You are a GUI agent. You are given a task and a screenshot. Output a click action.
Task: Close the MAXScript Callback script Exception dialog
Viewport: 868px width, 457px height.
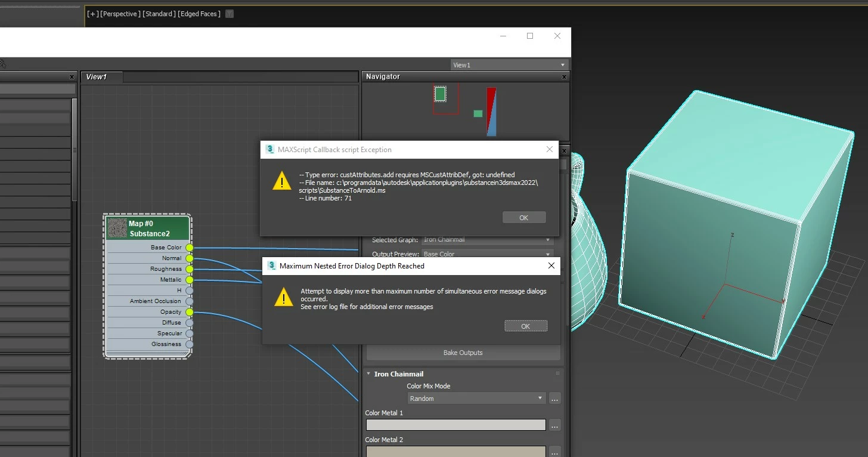pyautogui.click(x=550, y=149)
